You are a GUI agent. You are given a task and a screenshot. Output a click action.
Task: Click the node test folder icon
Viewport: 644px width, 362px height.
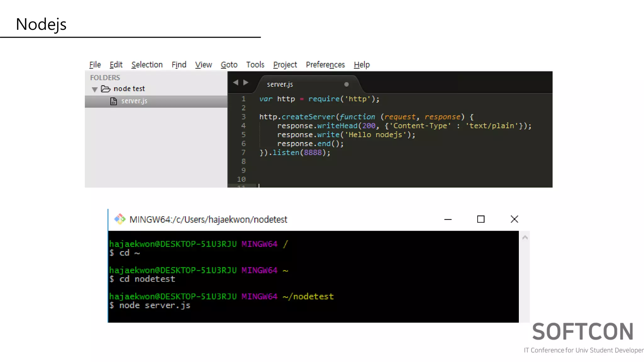click(106, 89)
